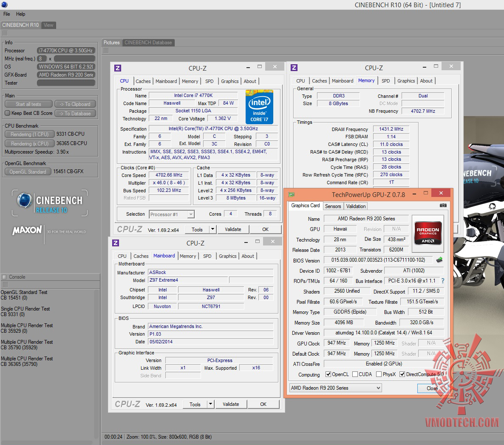The height and width of the screenshot is (445, 504).
Task: Click OpenGL Standard Test console entry
Action: point(24,292)
